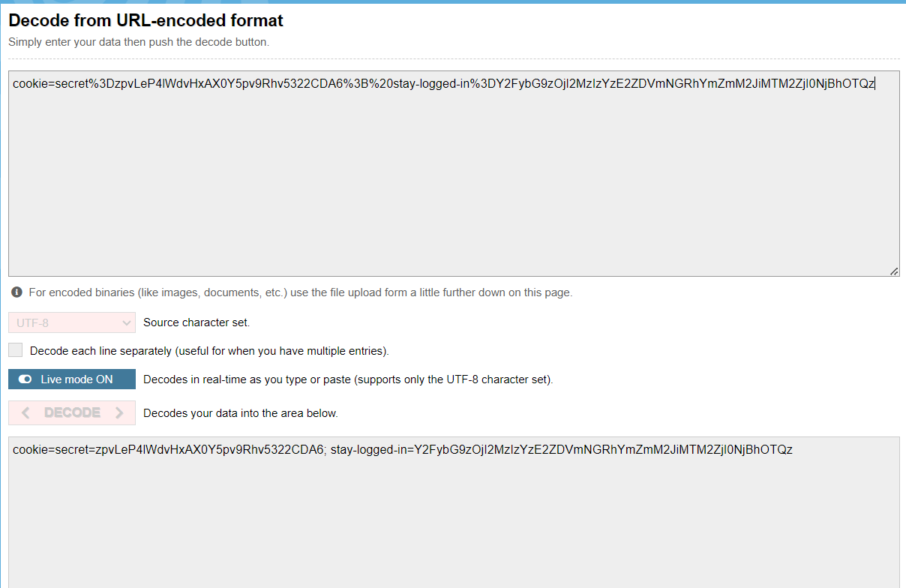Click the resize handle of the input box

pos(894,271)
